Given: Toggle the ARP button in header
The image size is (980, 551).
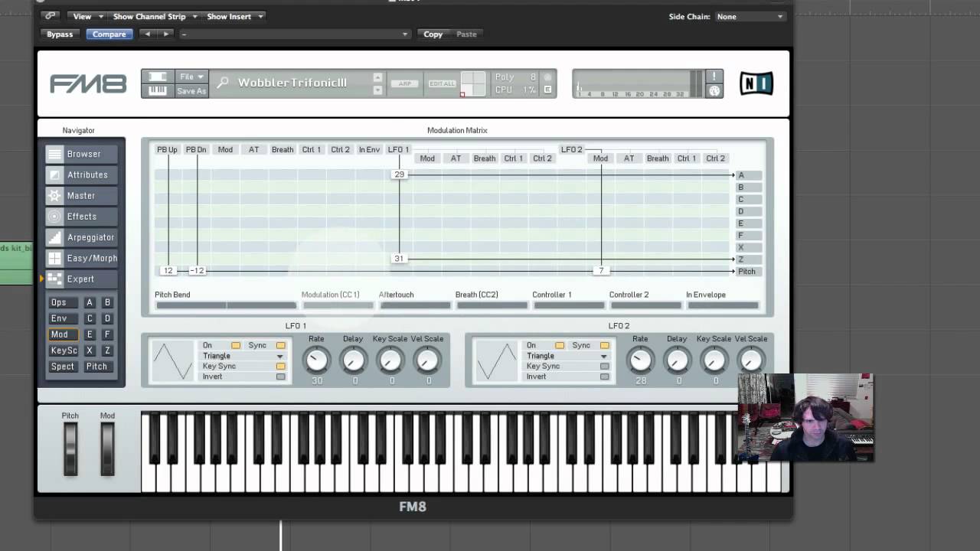Looking at the screenshot, I should point(405,83).
